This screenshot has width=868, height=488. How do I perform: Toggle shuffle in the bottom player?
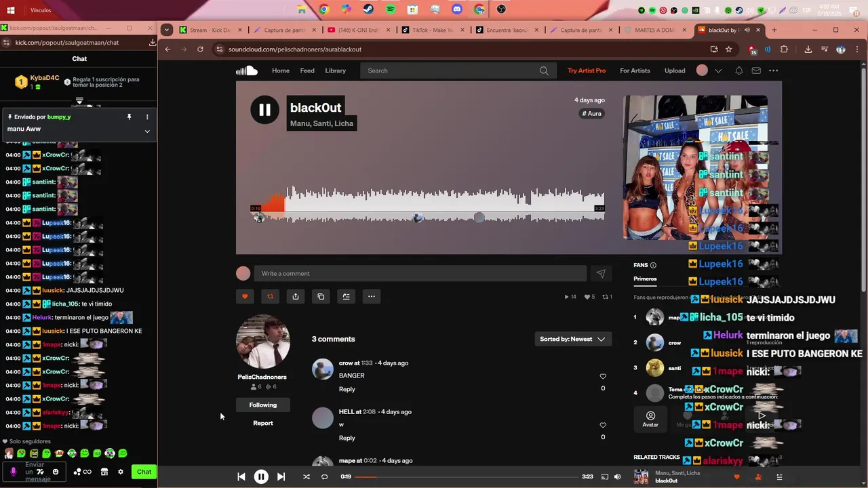pos(307,476)
